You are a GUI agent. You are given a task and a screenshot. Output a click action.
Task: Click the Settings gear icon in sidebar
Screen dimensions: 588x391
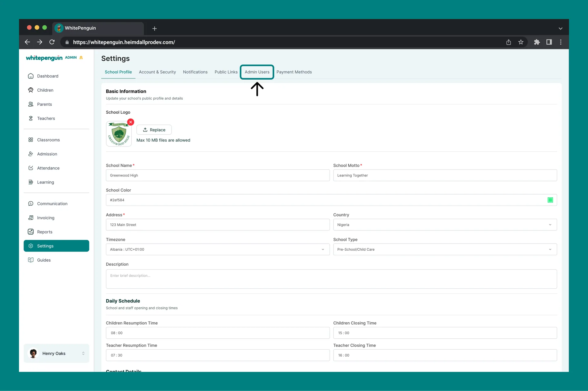[x=31, y=246]
